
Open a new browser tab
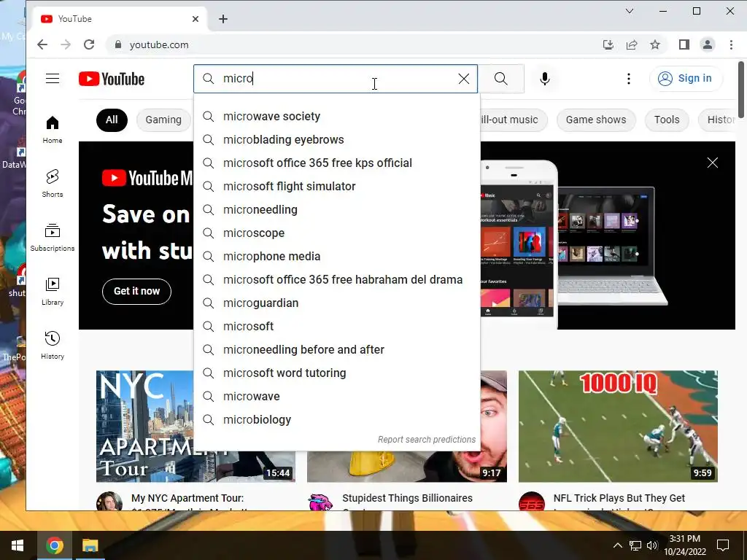coord(223,19)
